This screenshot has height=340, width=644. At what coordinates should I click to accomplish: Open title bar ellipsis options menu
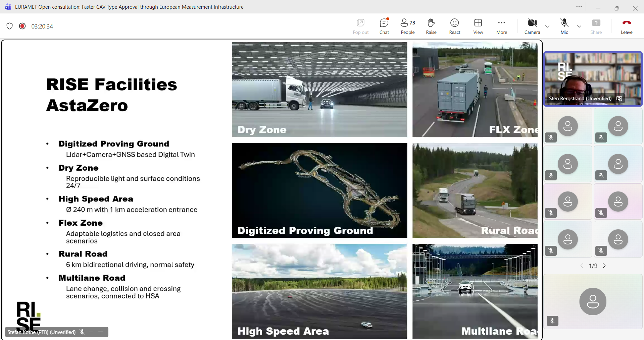579,7
